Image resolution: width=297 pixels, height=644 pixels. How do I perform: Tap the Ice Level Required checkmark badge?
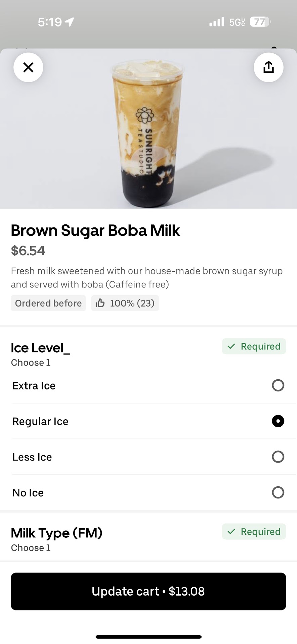click(254, 346)
